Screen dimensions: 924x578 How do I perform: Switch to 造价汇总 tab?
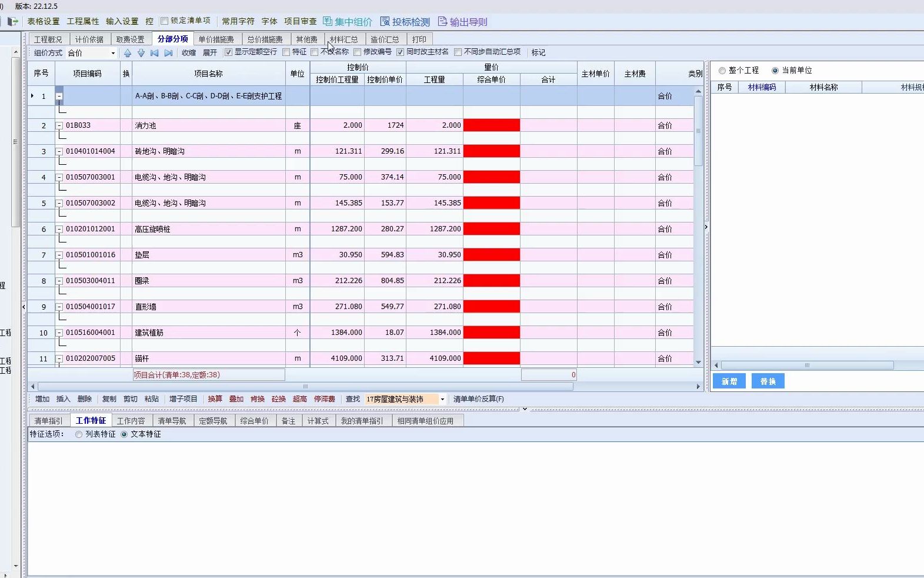[385, 39]
